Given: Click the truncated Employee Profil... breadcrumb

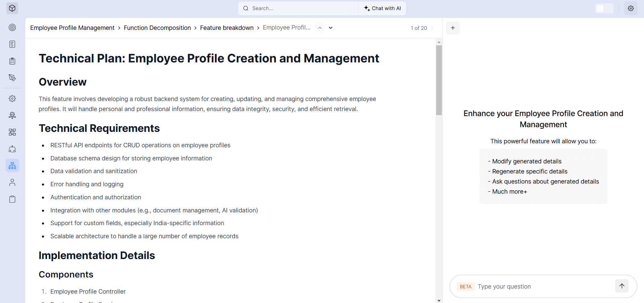Looking at the screenshot, I should (286, 28).
